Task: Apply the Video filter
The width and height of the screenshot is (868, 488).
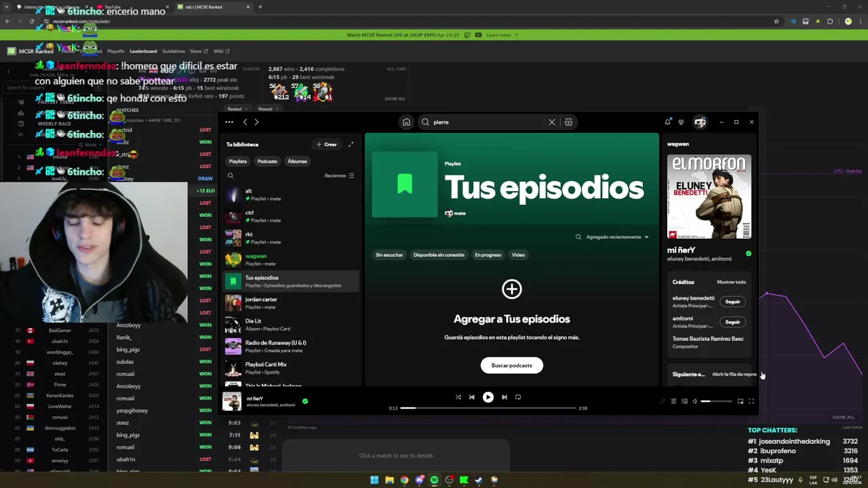Action: pyautogui.click(x=518, y=255)
